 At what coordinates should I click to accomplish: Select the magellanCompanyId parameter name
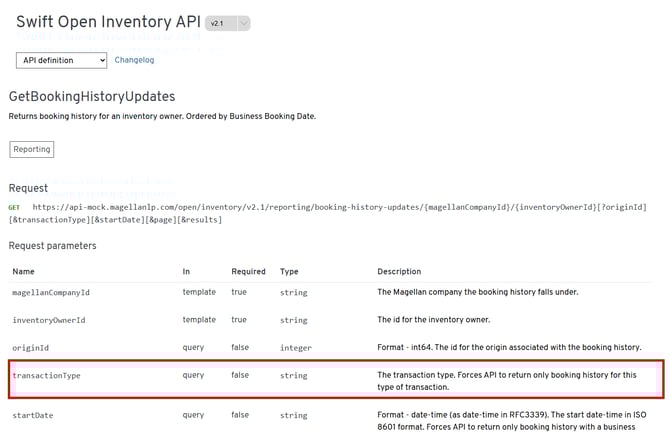pos(51,292)
